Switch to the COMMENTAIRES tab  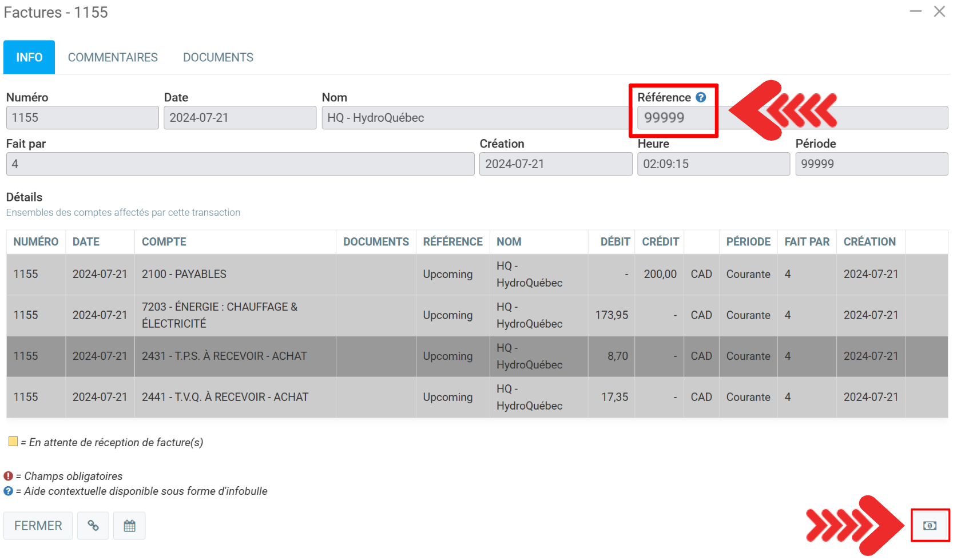(113, 57)
